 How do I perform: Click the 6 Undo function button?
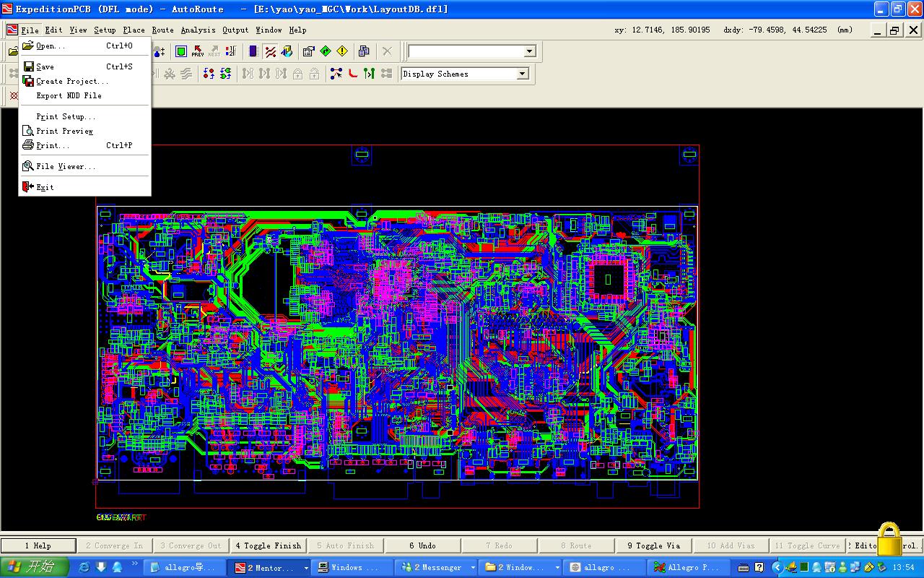pyautogui.click(x=422, y=545)
